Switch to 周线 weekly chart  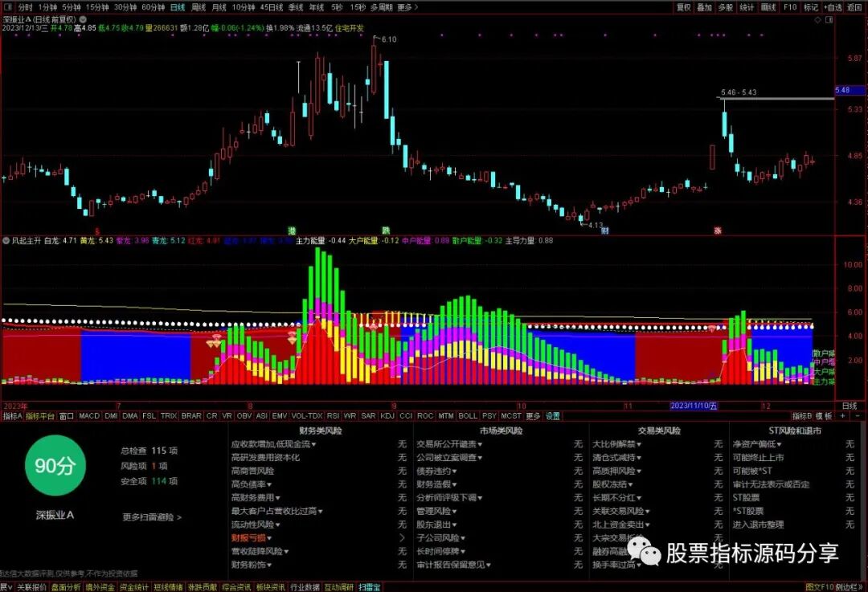click(x=199, y=7)
